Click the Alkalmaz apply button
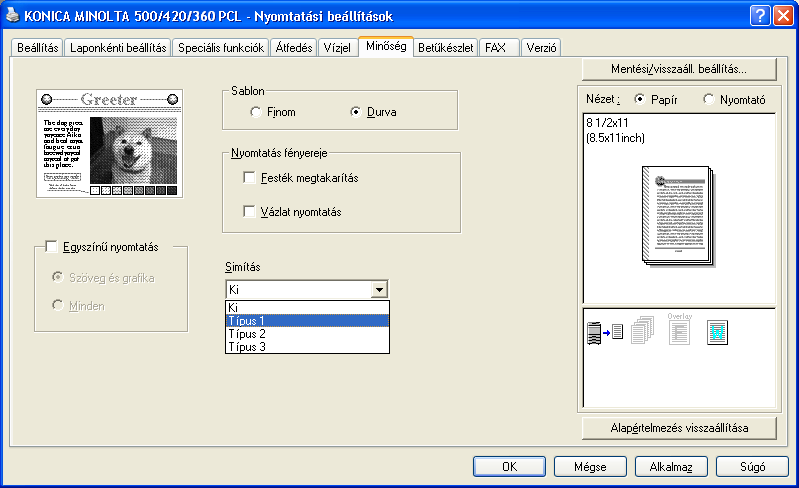799x488 pixels. tap(671, 467)
